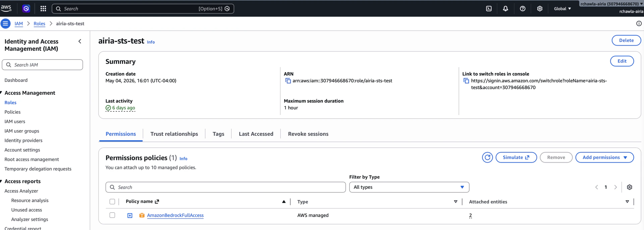Open the Amazon Q purple hexagon icon
The width and height of the screenshot is (644, 230).
(x=26, y=8)
